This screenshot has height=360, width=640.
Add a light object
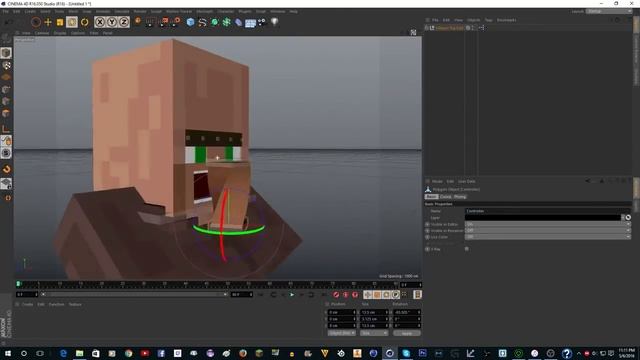274,22
